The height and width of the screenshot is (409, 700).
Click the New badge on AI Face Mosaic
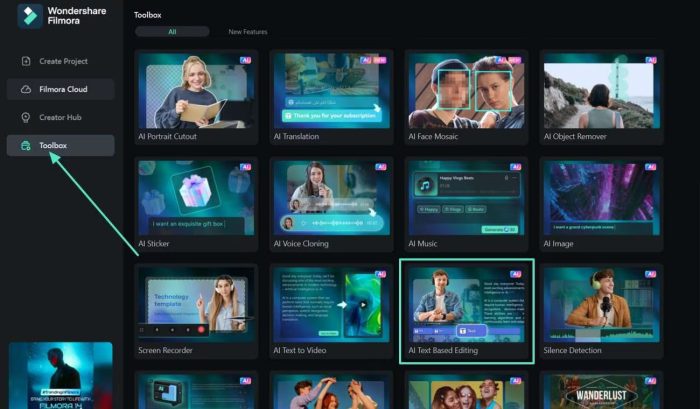click(x=515, y=60)
